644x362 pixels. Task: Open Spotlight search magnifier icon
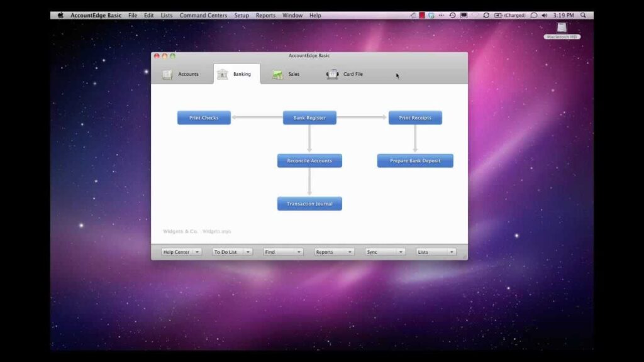point(583,15)
